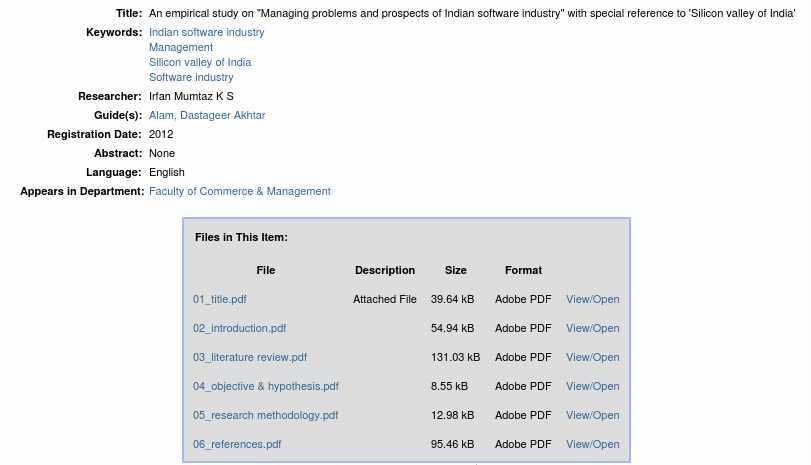The width and height of the screenshot is (811, 465).
Task: Open 05_research methodology.pdf file link
Action: tap(265, 415)
